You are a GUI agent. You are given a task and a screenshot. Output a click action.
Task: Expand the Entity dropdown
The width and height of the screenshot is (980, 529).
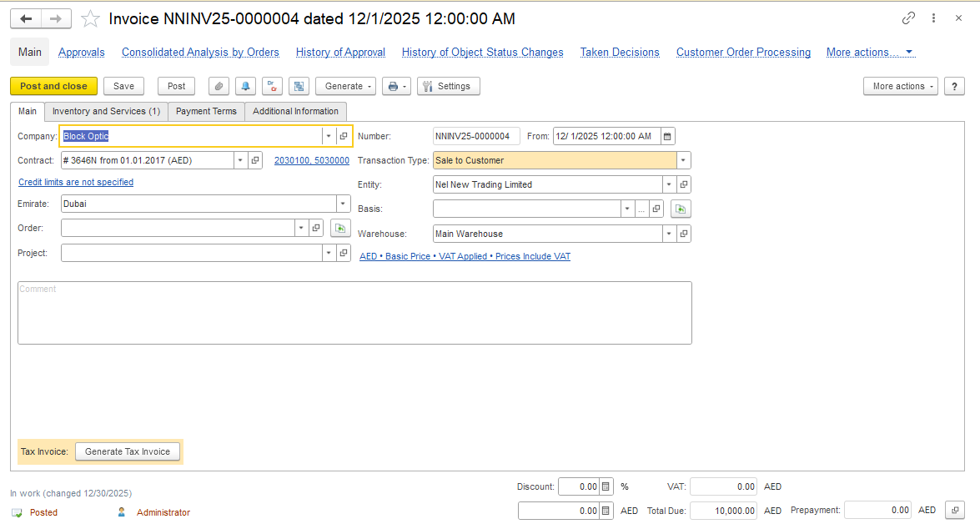[669, 184]
